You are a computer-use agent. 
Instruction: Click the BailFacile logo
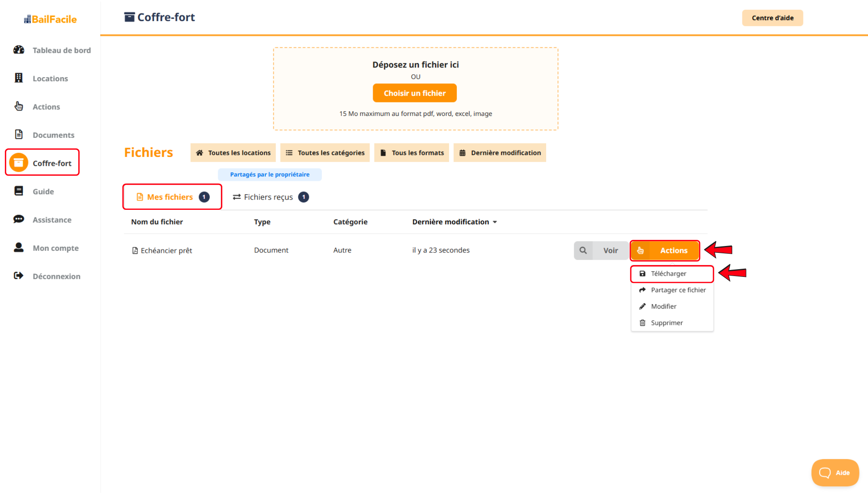pyautogui.click(x=50, y=19)
